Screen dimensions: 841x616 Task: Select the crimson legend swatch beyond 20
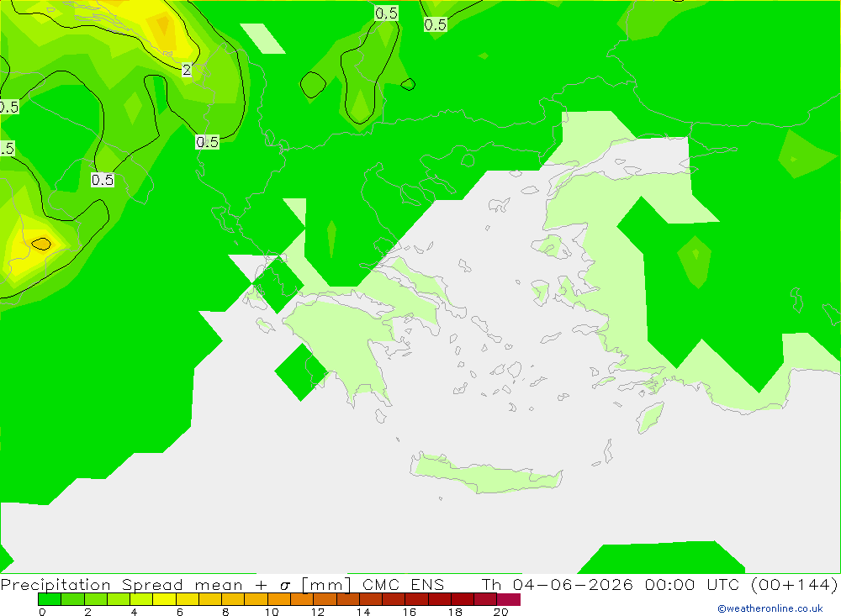(x=509, y=599)
